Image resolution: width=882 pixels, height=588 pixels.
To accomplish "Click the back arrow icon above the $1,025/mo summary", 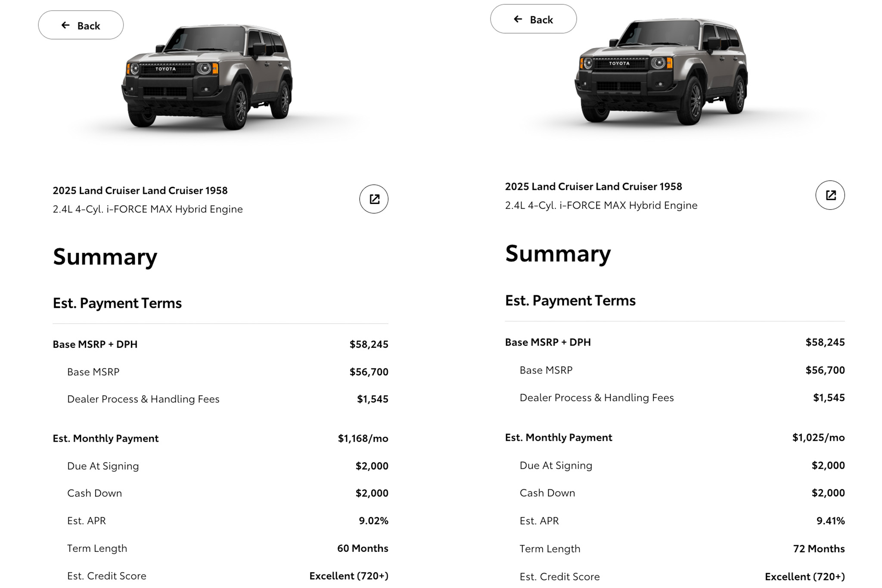I will (x=518, y=19).
